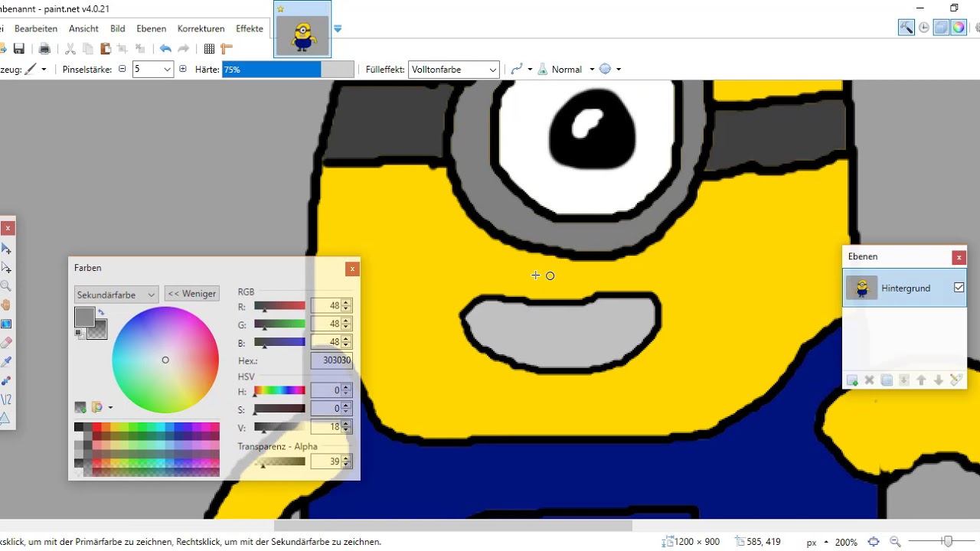The width and height of the screenshot is (980, 551).
Task: Adjust the hue H rainbow slider
Action: click(279, 391)
